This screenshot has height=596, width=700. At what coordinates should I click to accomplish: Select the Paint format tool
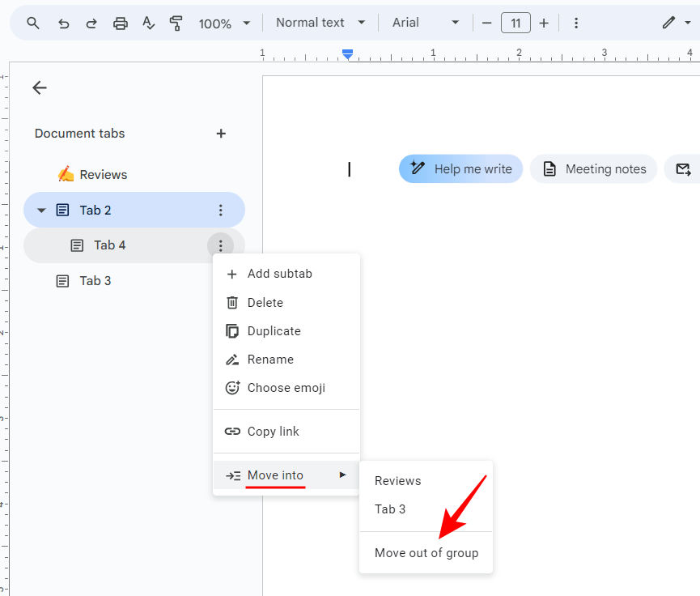(x=176, y=23)
